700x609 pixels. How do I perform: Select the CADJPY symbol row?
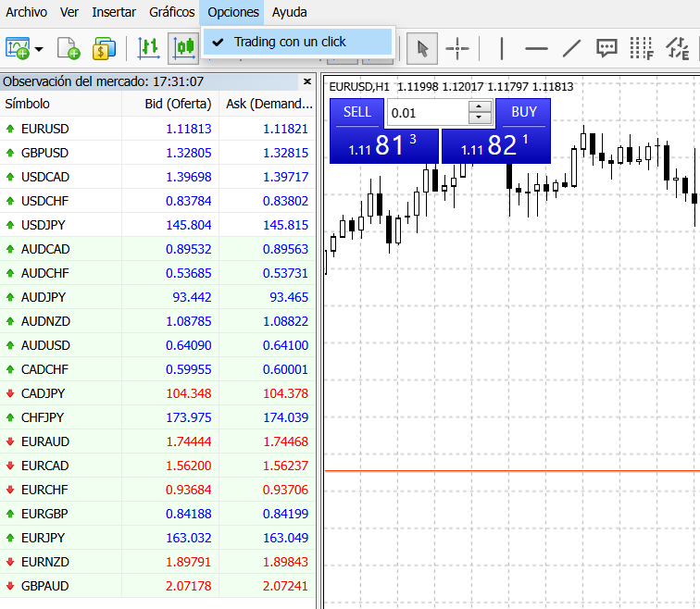click(158, 394)
